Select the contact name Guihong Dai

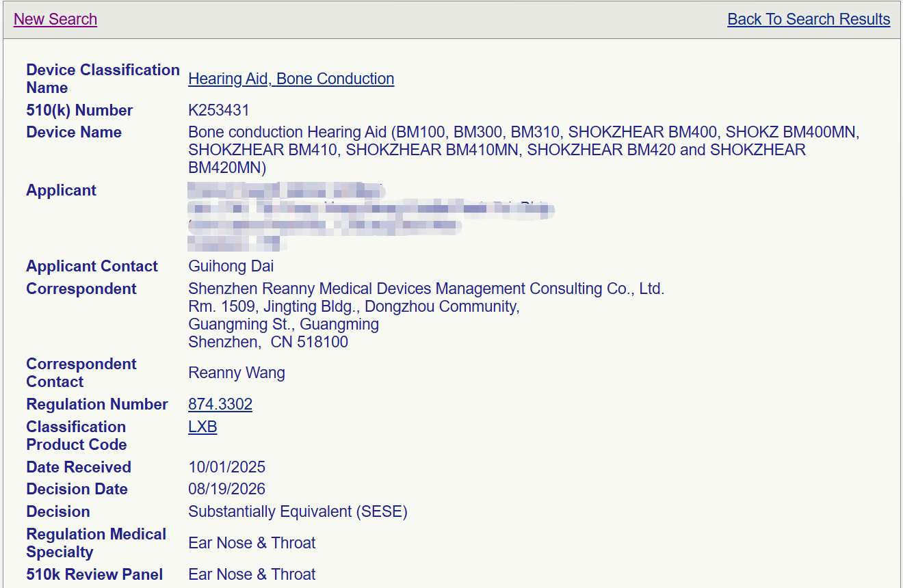click(231, 266)
